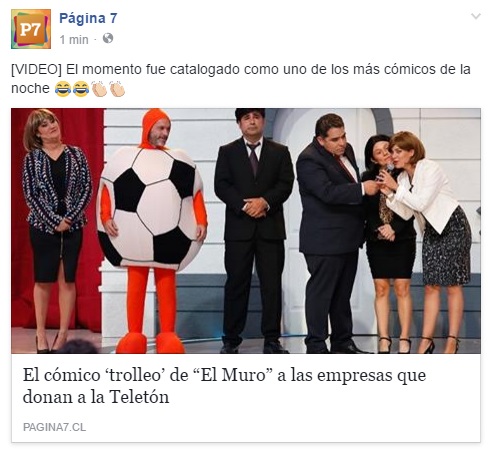Click the PAGINA7.CL source domain
Image resolution: width=488 pixels, height=449 pixels.
(x=54, y=427)
